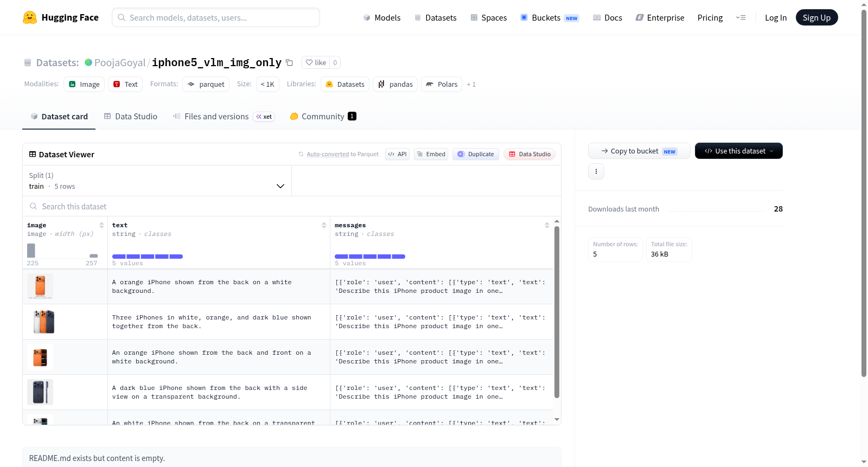
Task: Click the like count 0
Action: click(x=335, y=62)
